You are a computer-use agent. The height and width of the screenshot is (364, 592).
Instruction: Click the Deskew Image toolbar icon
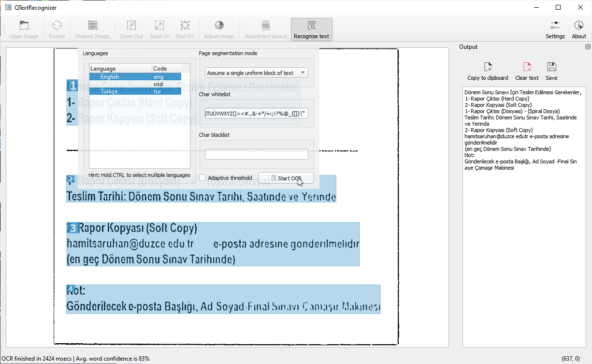pos(93,25)
